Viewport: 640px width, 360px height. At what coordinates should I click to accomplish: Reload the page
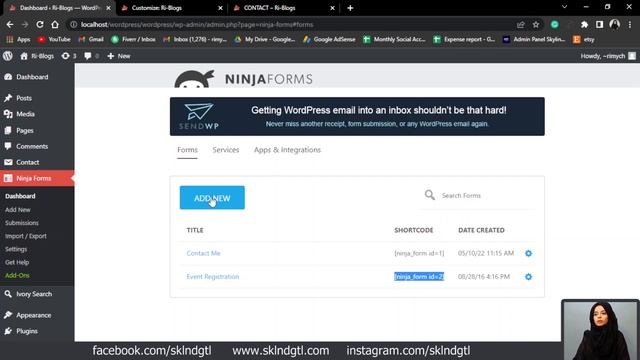[40, 24]
